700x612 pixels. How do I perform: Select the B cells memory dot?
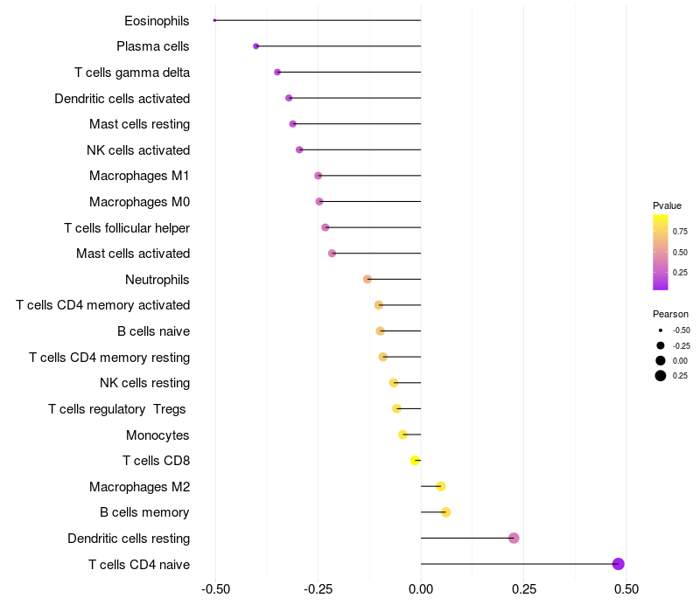(445, 512)
